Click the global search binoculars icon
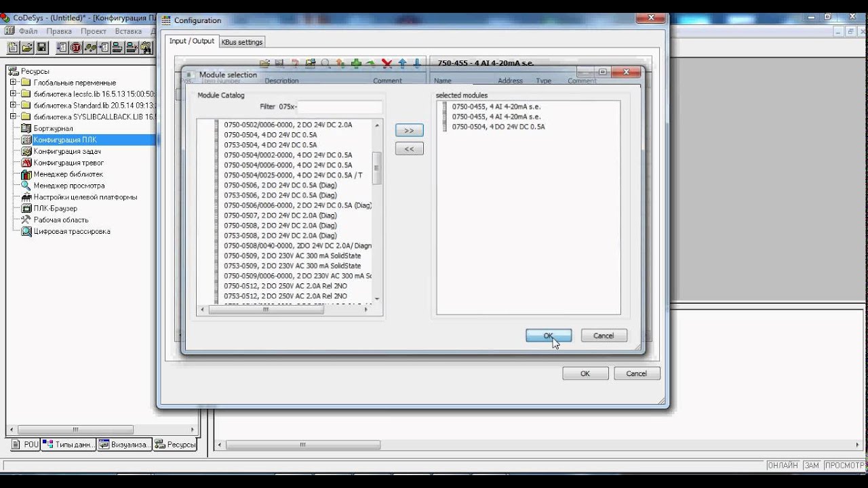 (146, 47)
